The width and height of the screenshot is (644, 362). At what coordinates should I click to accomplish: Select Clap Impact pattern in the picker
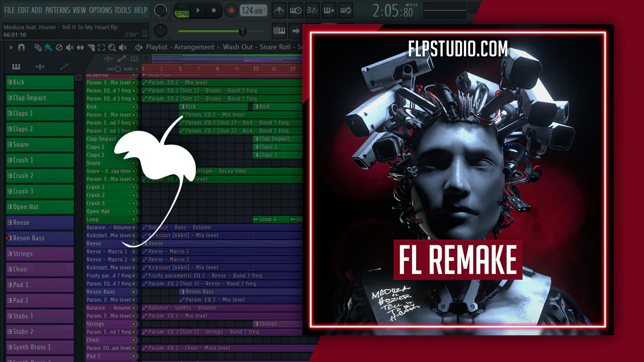click(x=40, y=98)
